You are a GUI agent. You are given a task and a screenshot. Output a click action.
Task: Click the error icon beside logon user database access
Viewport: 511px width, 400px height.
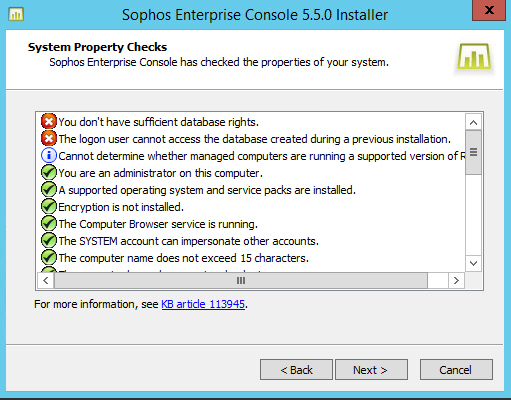click(49, 138)
